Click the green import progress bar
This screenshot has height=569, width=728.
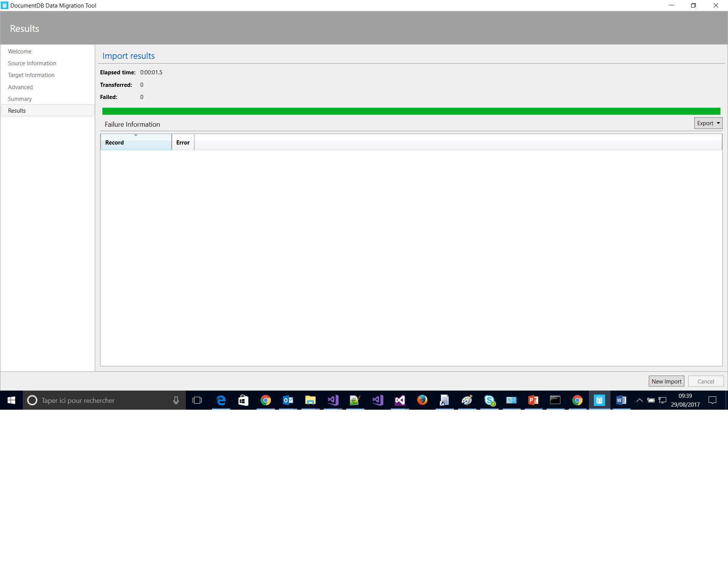point(411,111)
